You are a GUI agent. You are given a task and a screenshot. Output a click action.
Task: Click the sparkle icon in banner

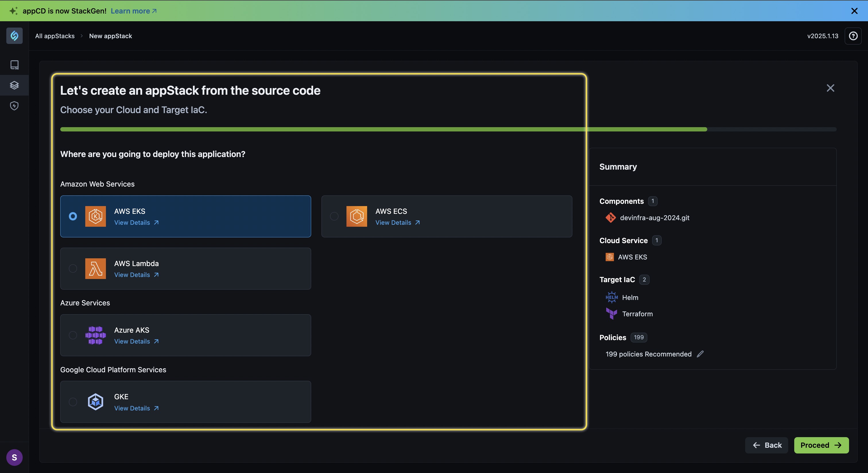[13, 11]
